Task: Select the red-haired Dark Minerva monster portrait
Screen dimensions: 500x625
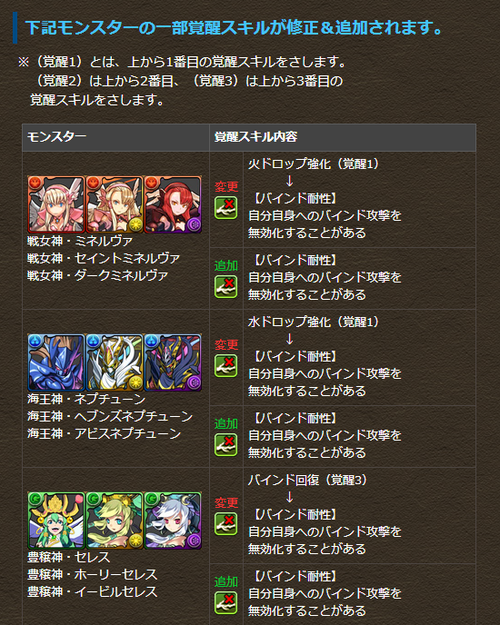Action: coord(173,204)
